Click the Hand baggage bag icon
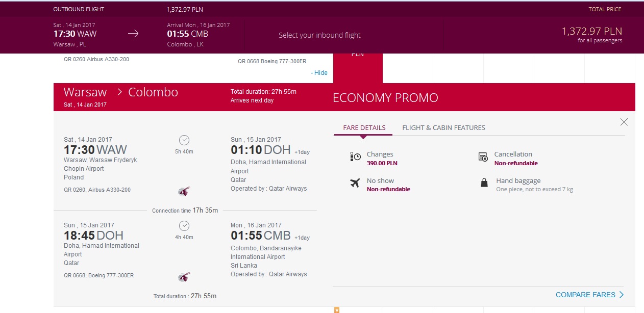 pyautogui.click(x=484, y=182)
